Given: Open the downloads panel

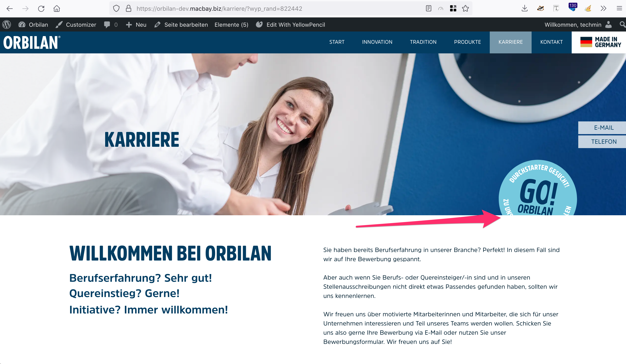Looking at the screenshot, I should (525, 9).
